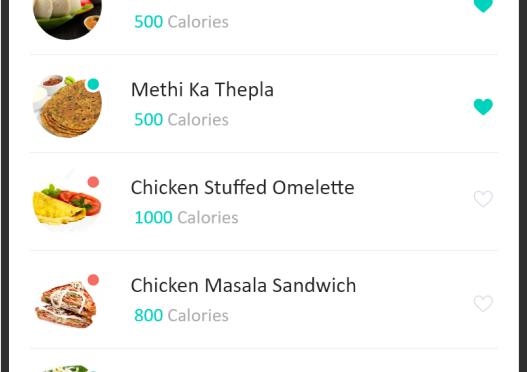The height and width of the screenshot is (372, 527).
Task: Favorite Chicken Stuffed Omelette heart icon
Action: (483, 199)
